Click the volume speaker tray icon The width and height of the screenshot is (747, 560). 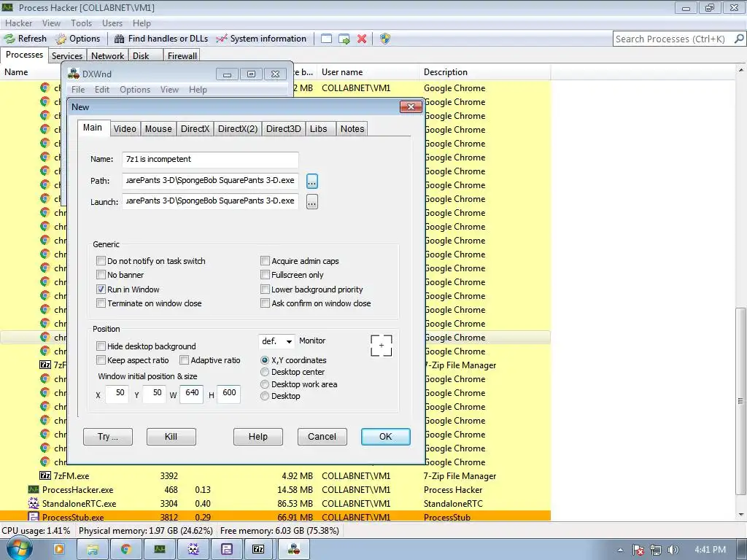pyautogui.click(x=673, y=550)
